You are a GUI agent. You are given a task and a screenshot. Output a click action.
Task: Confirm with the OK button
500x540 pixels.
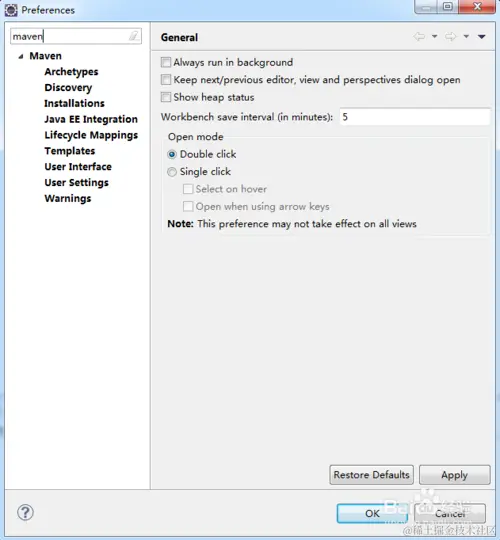point(372,513)
